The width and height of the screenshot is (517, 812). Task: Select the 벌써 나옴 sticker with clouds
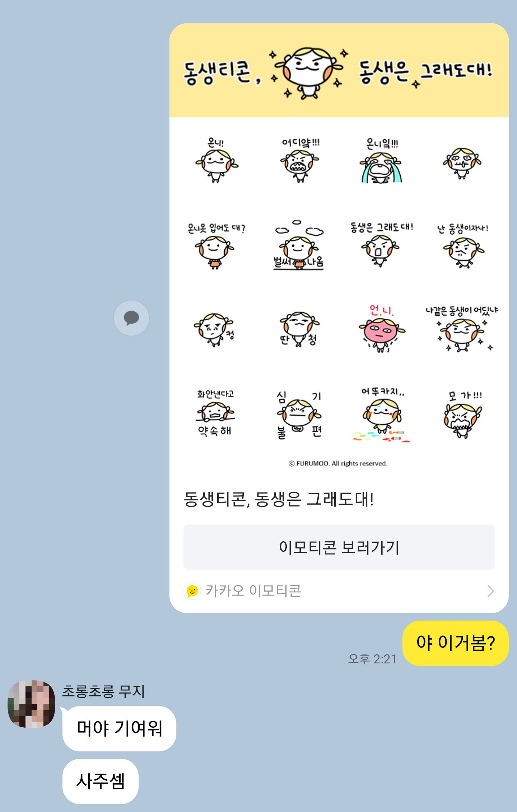pos(299,245)
